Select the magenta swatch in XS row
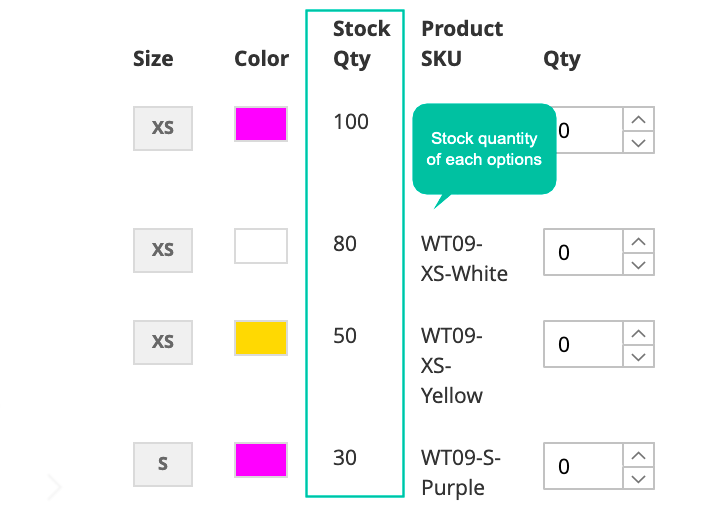This screenshot has width=711, height=510. coord(261,124)
